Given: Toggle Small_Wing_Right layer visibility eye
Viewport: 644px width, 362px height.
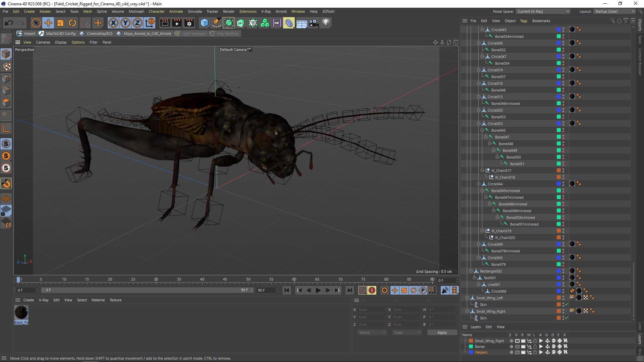Looking at the screenshot, I should (517, 341).
